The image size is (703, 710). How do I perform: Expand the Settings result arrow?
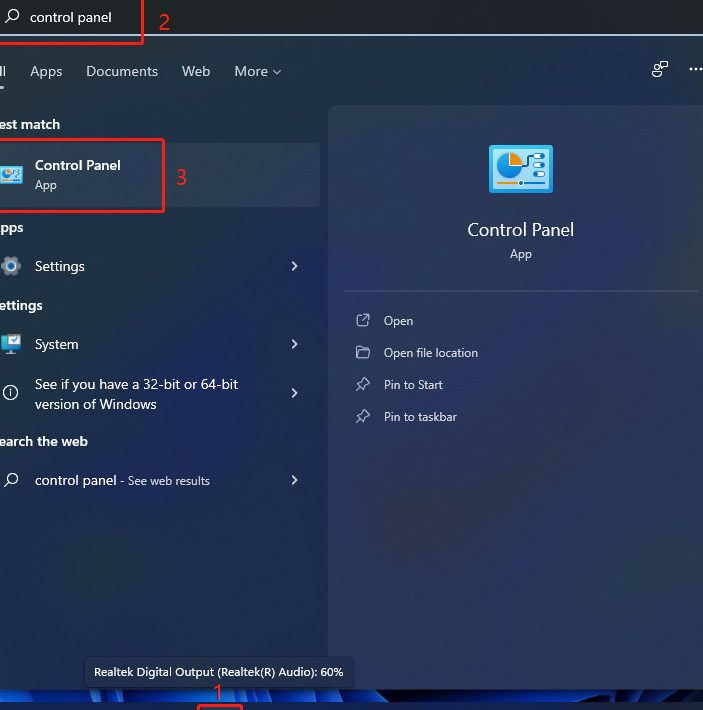(x=295, y=266)
